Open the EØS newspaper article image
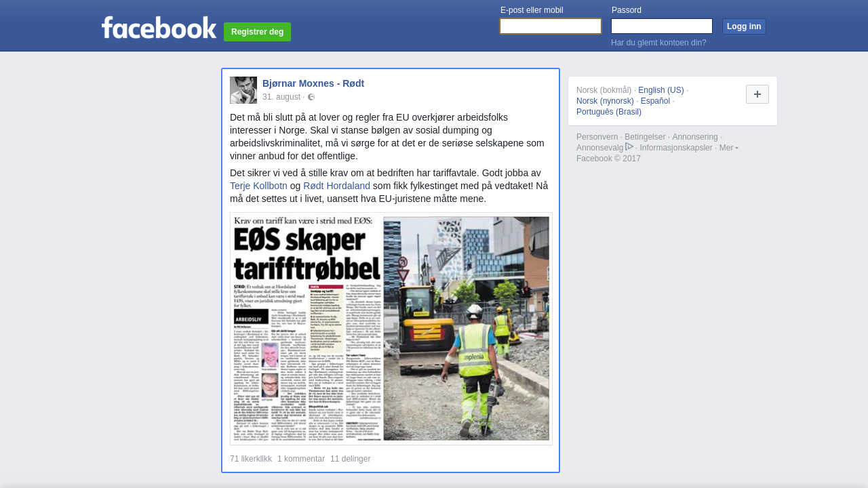 coord(391,329)
